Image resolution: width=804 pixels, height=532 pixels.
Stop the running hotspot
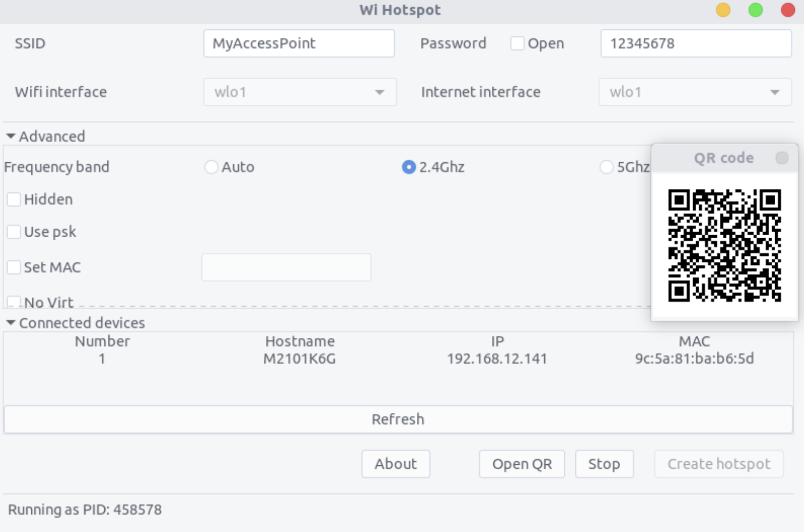coord(604,464)
